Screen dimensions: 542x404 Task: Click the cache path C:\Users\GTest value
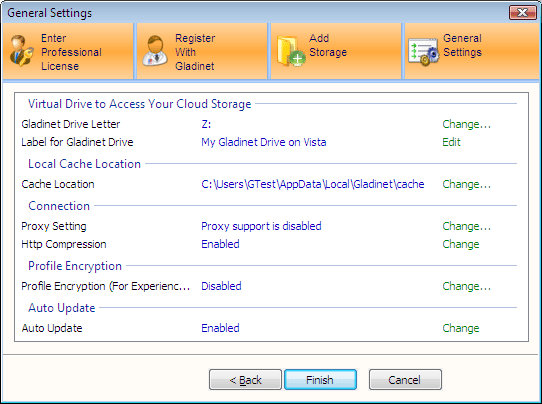(x=312, y=184)
